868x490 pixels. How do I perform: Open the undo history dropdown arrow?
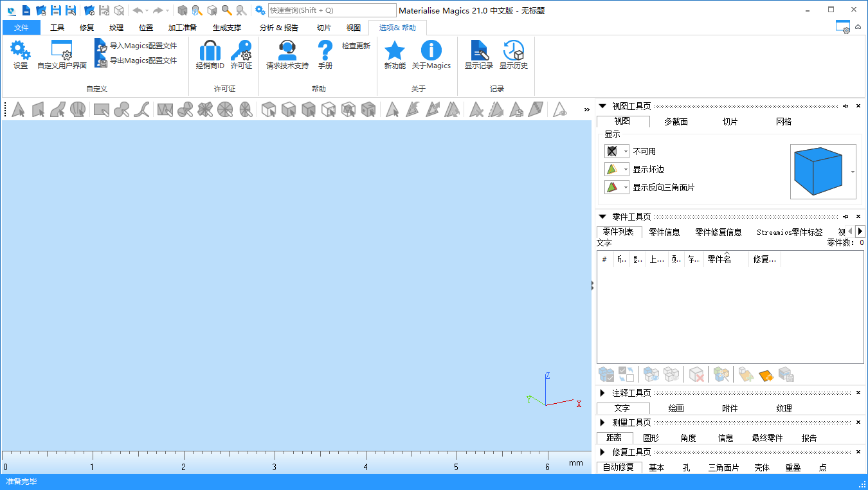point(147,10)
